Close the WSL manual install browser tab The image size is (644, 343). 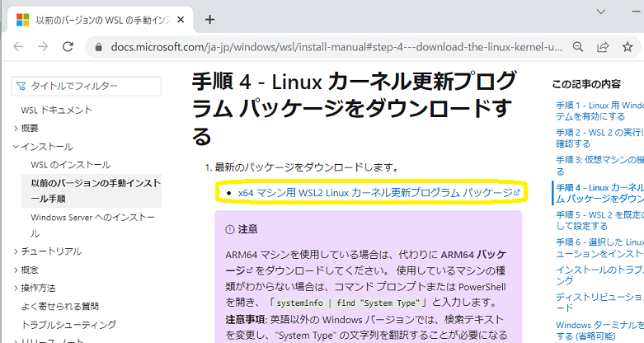[x=181, y=20]
